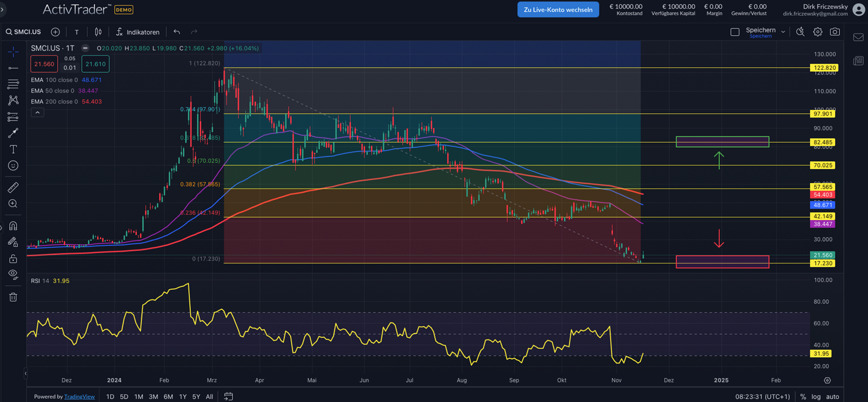Open chart settings gear icon
Screen dimensions: 868x402
coord(817,32)
